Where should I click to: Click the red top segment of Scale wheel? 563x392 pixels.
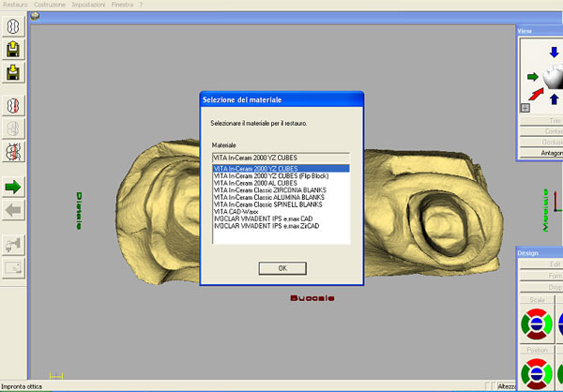(x=537, y=312)
